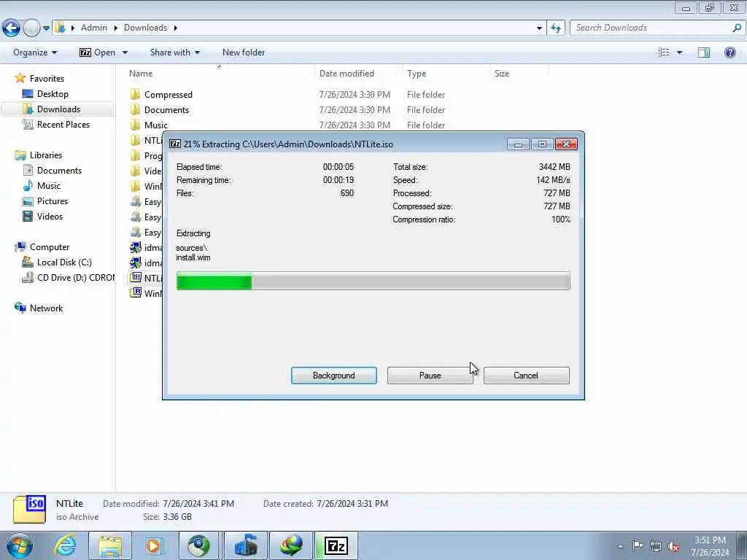
Task: Open Internet Download Manager taskbar icon
Action: [291, 545]
